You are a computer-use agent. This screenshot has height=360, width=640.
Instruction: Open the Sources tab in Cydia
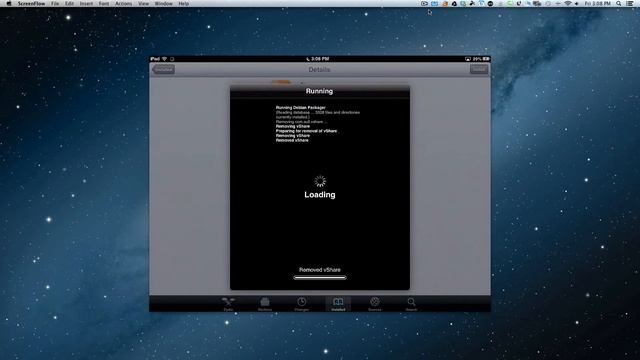(x=375, y=304)
